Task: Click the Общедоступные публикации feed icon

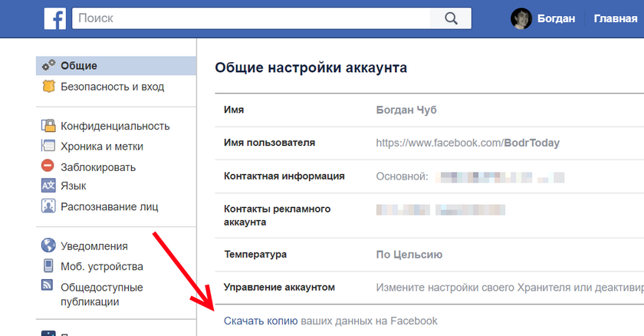Action: pyautogui.click(x=48, y=287)
